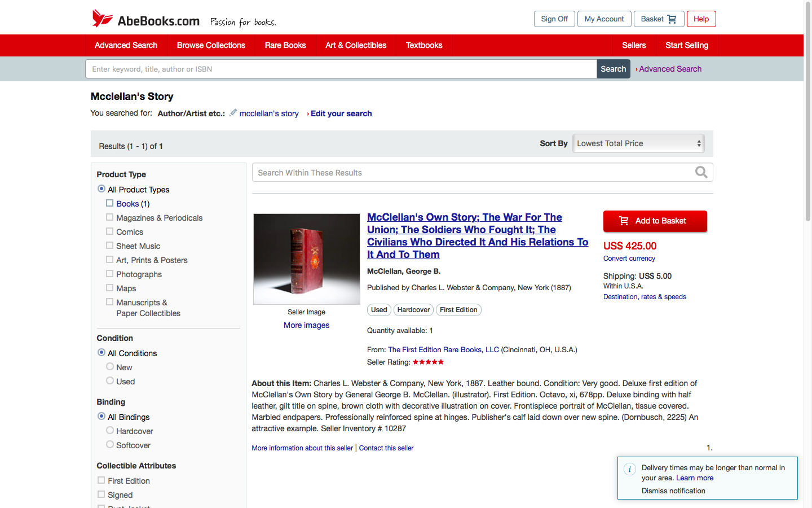Click the red book seller image thumbnail
812x508 pixels.
coord(307,259)
